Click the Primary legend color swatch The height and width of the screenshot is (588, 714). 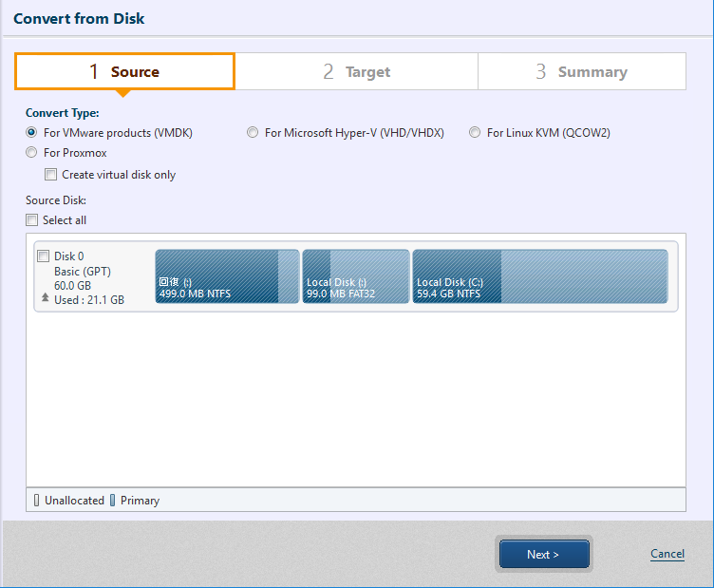click(x=112, y=500)
